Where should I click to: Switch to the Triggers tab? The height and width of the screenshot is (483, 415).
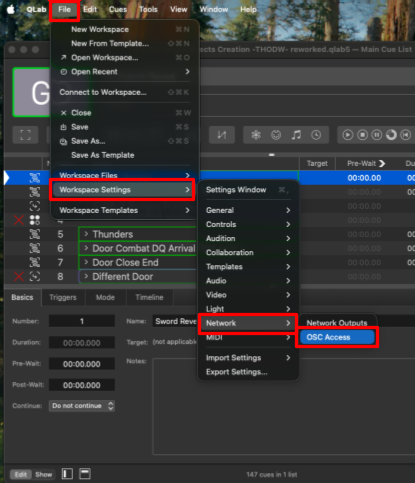tap(63, 297)
